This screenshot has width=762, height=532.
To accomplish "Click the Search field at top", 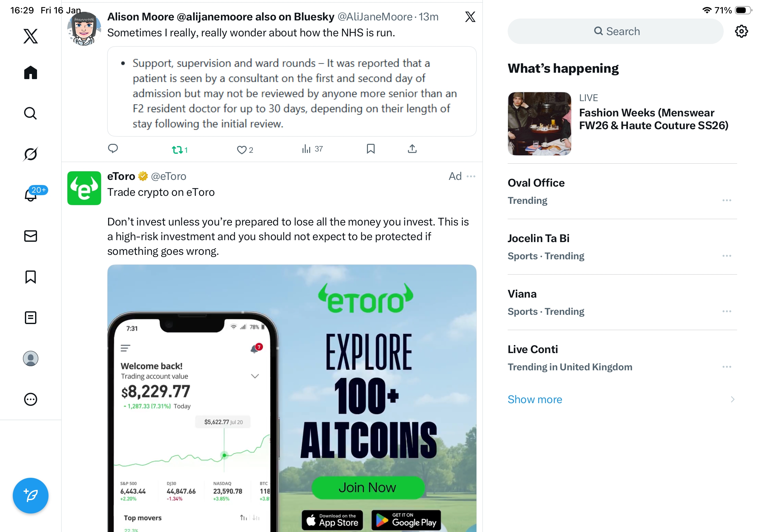I will (615, 31).
